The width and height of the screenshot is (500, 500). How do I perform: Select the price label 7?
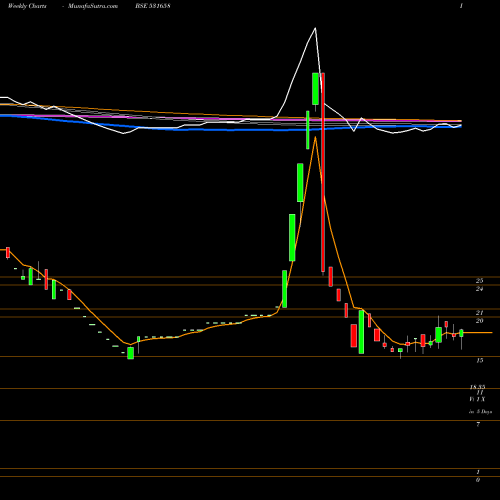[478, 424]
